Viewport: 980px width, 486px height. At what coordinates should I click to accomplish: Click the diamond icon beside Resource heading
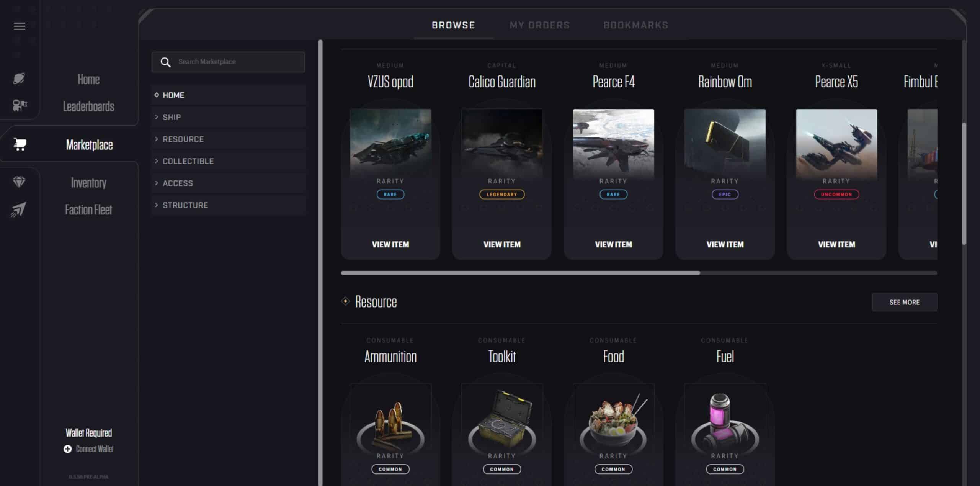pyautogui.click(x=345, y=301)
